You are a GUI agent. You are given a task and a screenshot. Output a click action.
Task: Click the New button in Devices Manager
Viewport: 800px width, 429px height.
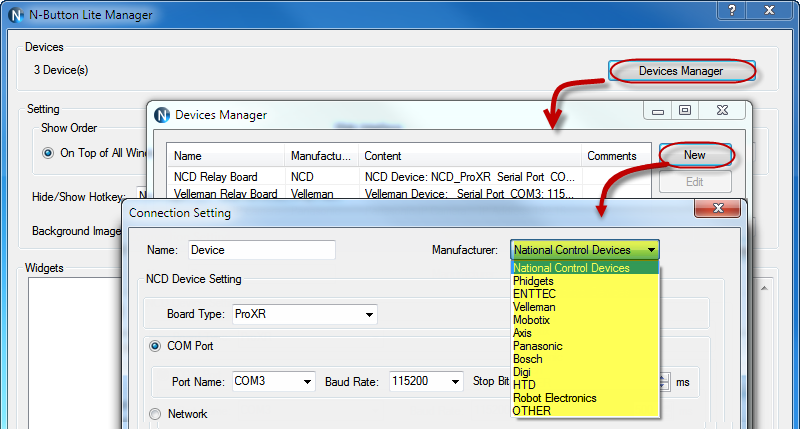pos(695,155)
